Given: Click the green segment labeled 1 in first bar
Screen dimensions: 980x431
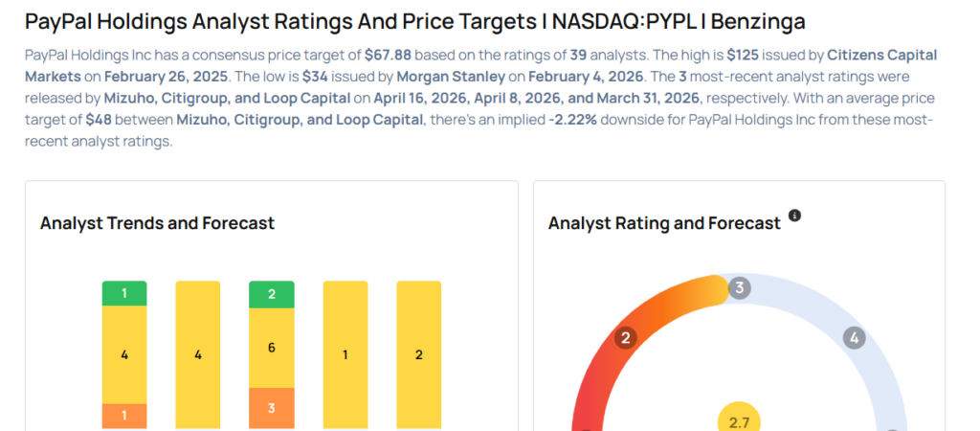Looking at the screenshot, I should 124,294.
